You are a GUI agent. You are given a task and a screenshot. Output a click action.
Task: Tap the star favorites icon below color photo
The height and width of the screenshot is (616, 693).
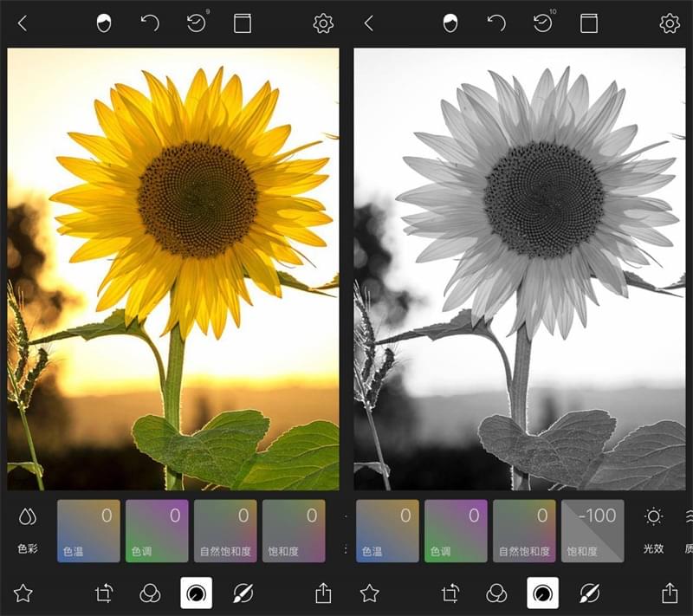click(23, 593)
